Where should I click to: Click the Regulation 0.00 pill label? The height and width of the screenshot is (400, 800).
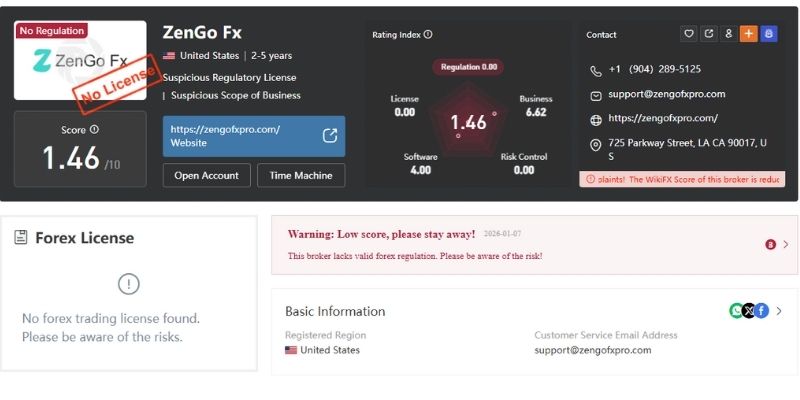pos(468,67)
